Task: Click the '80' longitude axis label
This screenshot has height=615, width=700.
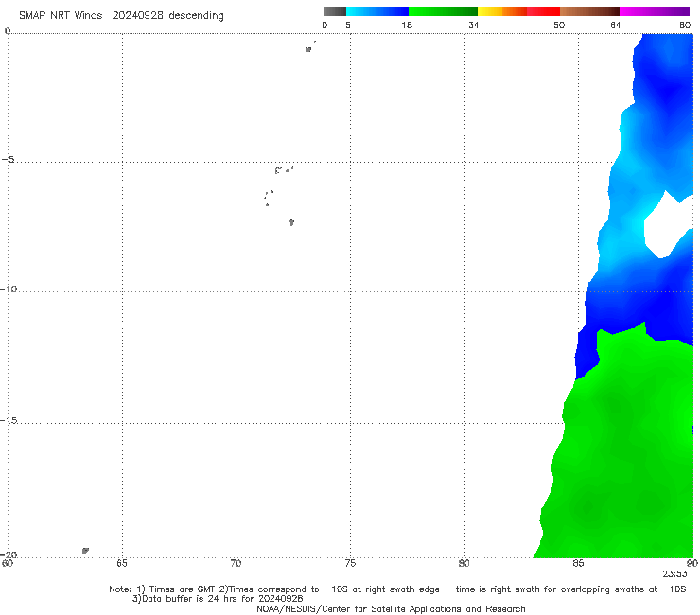Action: pyautogui.click(x=464, y=563)
